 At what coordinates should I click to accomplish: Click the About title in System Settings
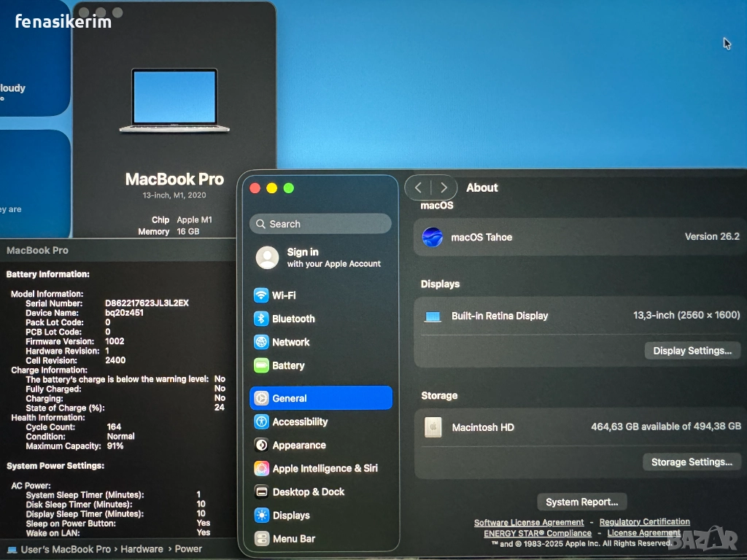[x=482, y=187]
